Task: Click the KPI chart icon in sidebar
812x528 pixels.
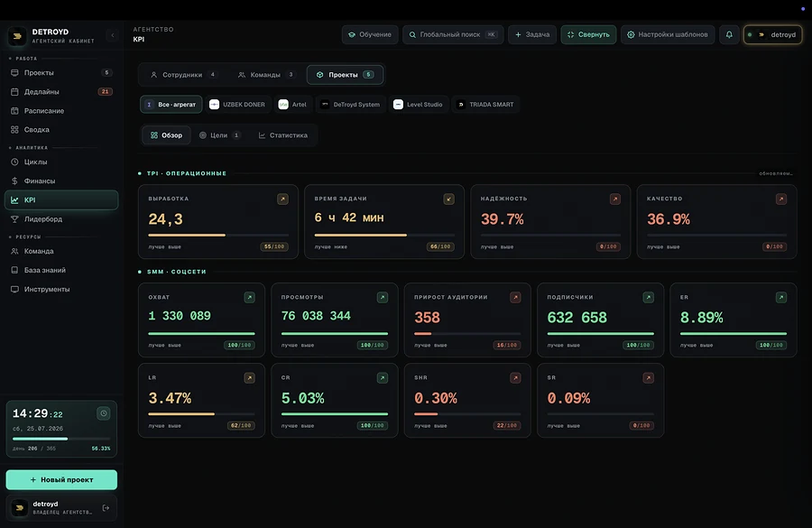Action: (x=14, y=200)
